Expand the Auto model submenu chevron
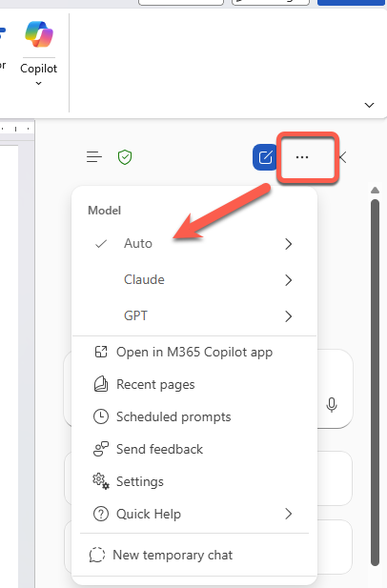387x588 pixels. coord(288,244)
